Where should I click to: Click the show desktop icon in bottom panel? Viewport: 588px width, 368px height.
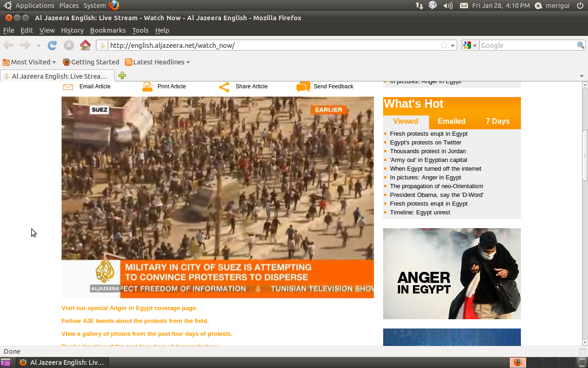pyautogui.click(x=6, y=362)
